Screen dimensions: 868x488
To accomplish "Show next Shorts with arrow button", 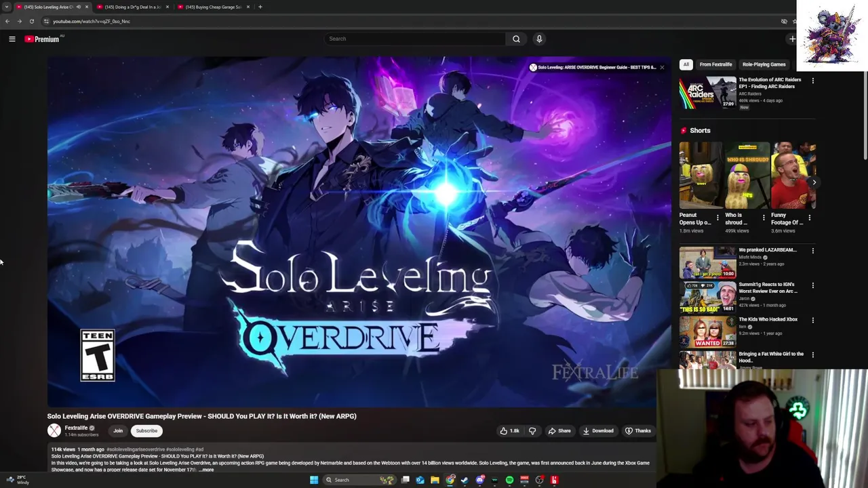I will coord(814,182).
